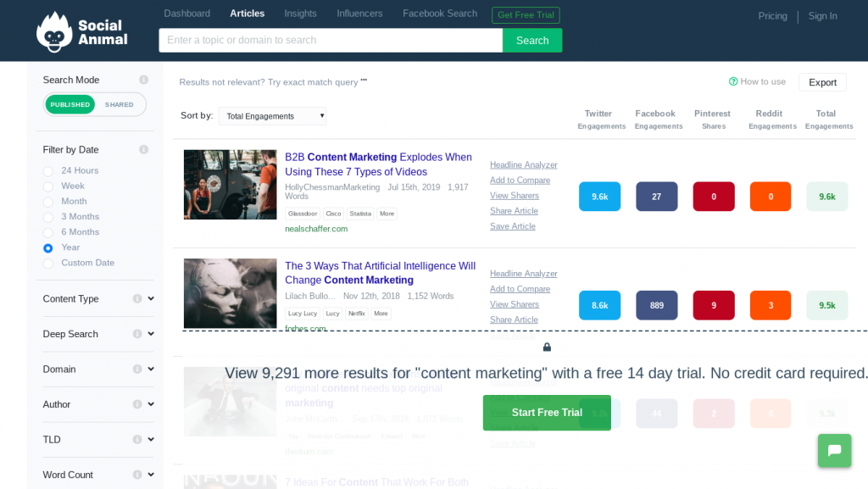
Task: Show more tags for the AI article
Action: pos(381,314)
